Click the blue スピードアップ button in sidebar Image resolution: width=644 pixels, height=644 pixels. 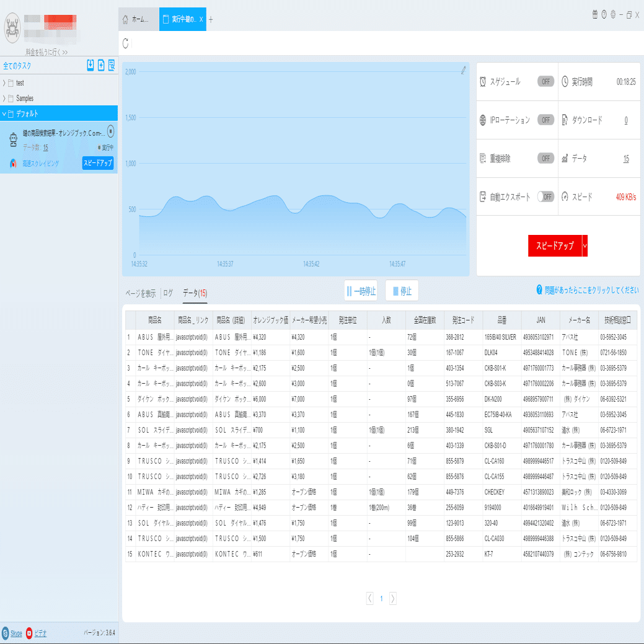click(x=98, y=163)
